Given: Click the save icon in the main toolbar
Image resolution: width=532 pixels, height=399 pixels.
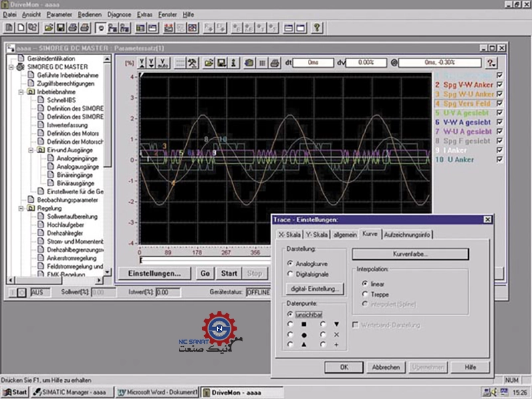Looking at the screenshot, I should click(60, 28).
